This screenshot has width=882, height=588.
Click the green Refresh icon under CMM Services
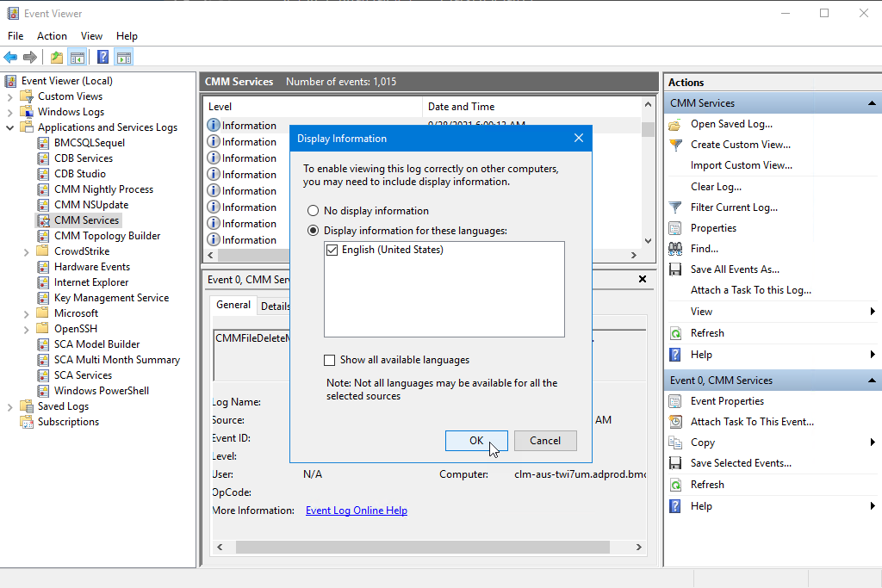coord(675,333)
